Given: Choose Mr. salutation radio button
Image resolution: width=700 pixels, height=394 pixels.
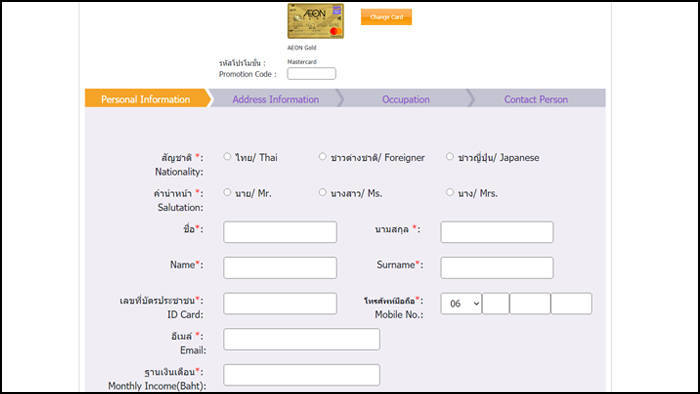Looking at the screenshot, I should [x=227, y=192].
